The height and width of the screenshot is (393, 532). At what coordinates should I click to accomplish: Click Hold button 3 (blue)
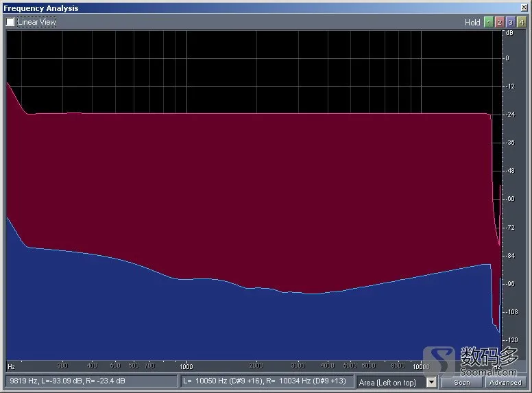(510, 23)
